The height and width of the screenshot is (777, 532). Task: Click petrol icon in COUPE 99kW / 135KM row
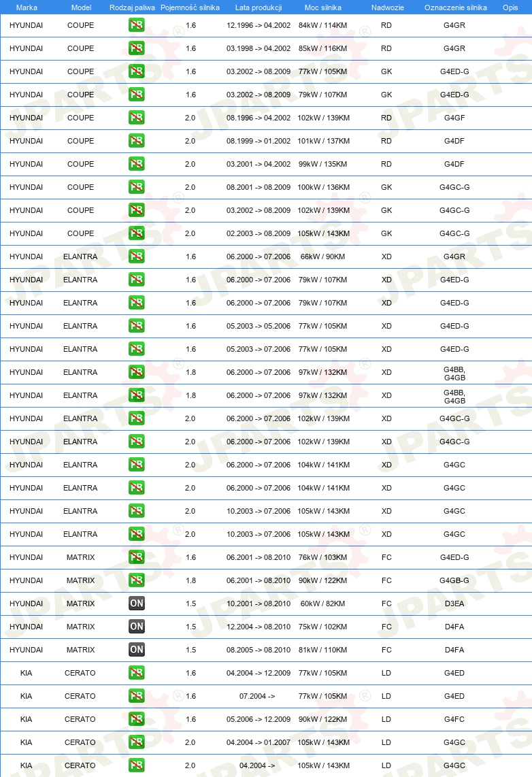pyautogui.click(x=136, y=163)
